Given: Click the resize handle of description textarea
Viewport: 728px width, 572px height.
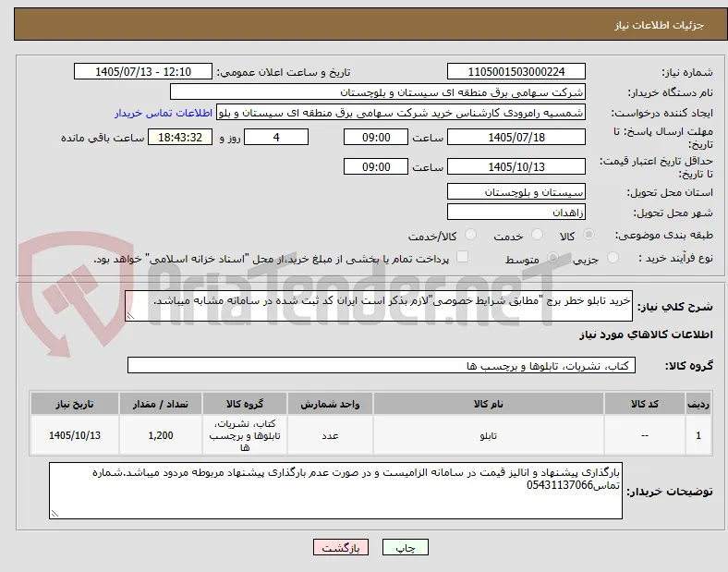Looking at the screenshot, I should 130,316.
